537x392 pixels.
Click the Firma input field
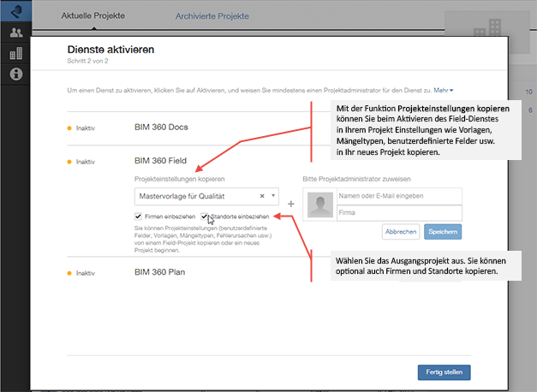(399, 213)
